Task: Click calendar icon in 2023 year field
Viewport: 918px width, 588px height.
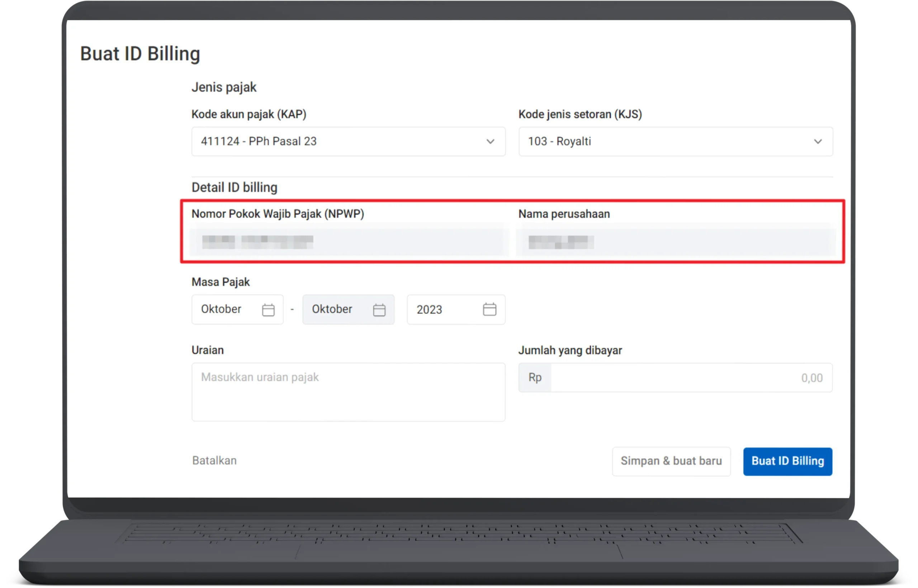Action: tap(489, 309)
